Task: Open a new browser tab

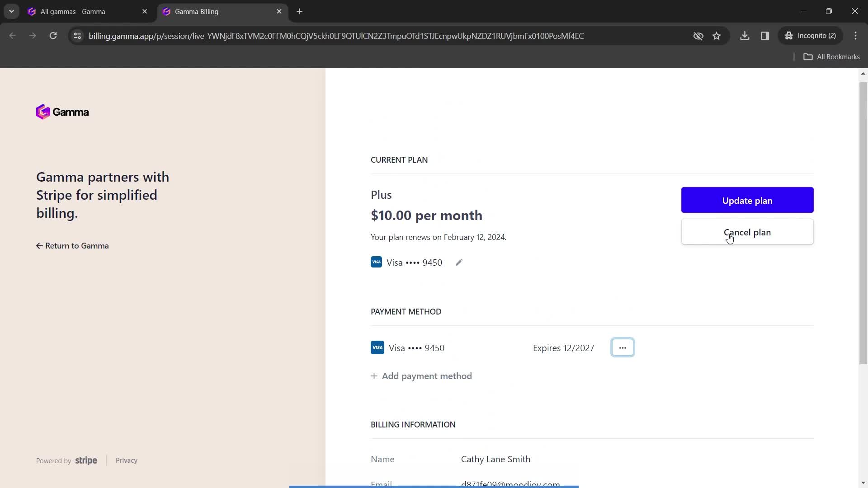Action: [299, 11]
